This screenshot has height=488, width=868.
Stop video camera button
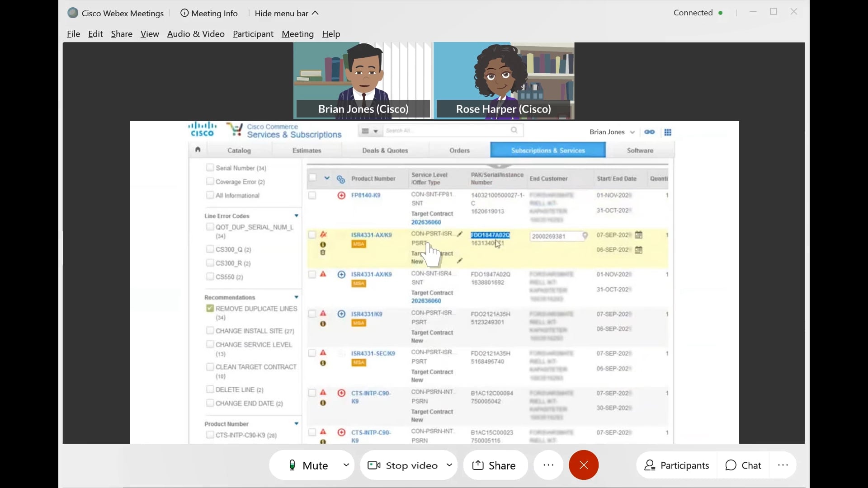point(403,465)
